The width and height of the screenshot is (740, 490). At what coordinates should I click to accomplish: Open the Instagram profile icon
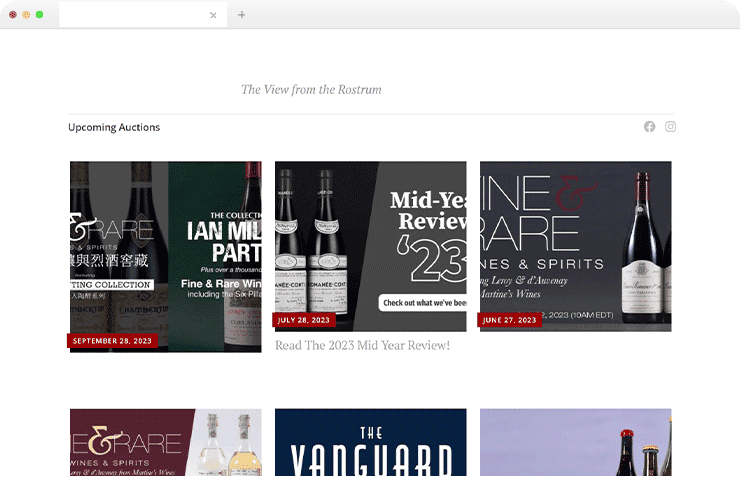[x=671, y=127]
